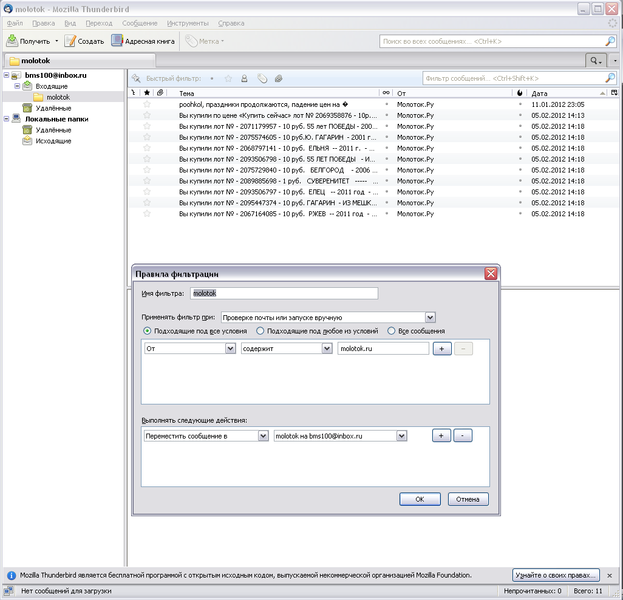Filter by starred messages icon
This screenshot has height=600, width=623.
228,78
